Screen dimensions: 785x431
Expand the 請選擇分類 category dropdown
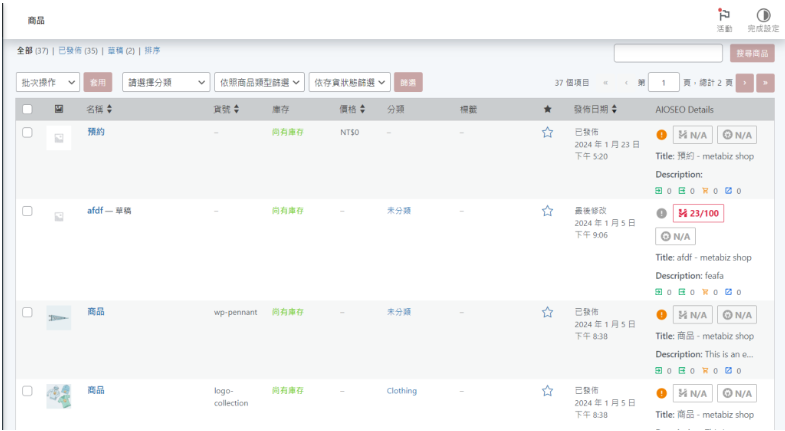tap(166, 82)
